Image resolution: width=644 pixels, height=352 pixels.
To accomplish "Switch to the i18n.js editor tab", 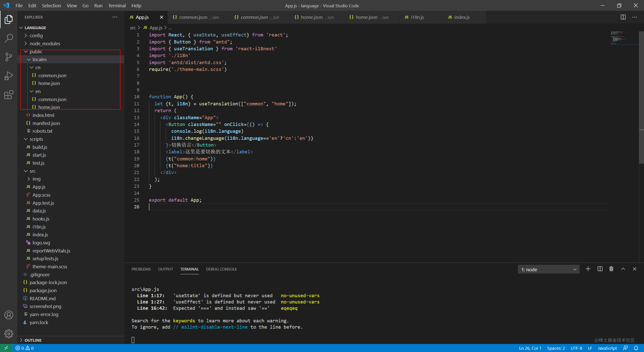I will point(417,17).
